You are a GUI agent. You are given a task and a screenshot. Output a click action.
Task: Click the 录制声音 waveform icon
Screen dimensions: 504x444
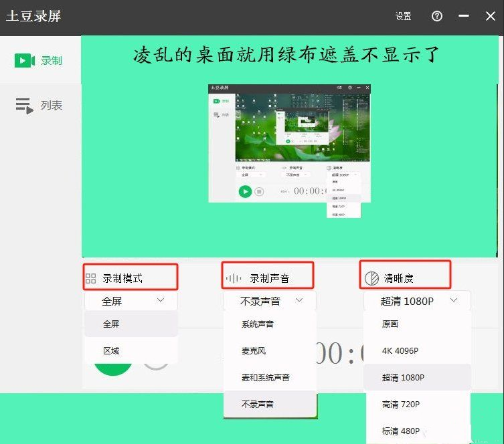pyautogui.click(x=234, y=278)
